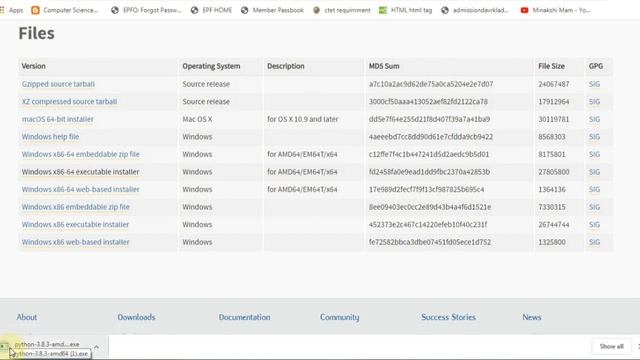The height and width of the screenshot is (360, 640).
Task: Open the About footer section
Action: 27,317
